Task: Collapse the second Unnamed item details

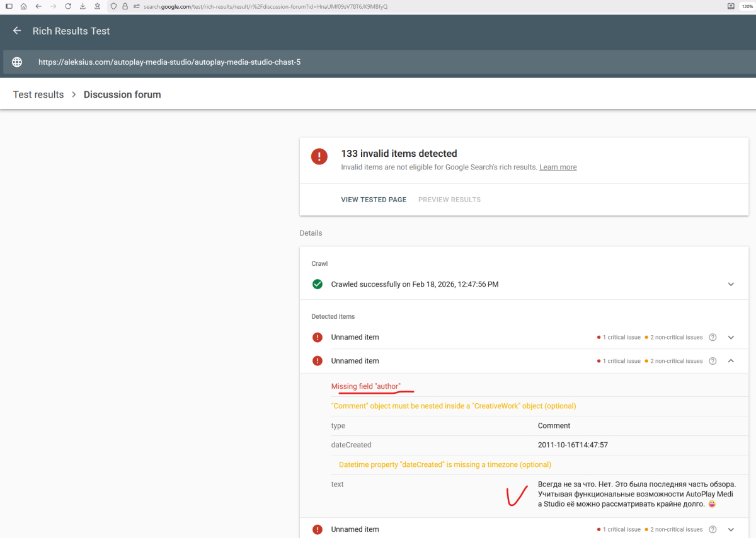Action: tap(731, 361)
